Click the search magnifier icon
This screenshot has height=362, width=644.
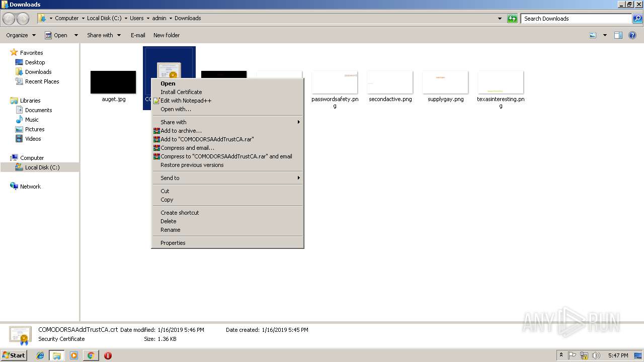637,19
